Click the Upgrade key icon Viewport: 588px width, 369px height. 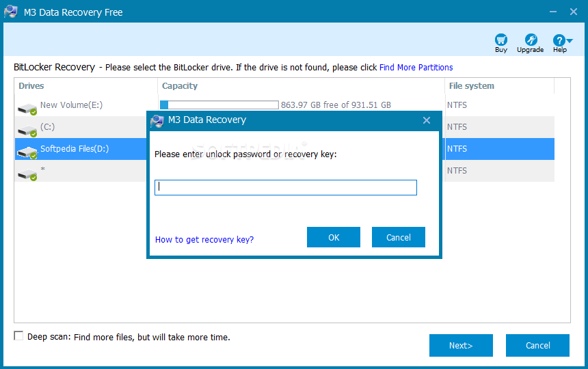click(531, 40)
